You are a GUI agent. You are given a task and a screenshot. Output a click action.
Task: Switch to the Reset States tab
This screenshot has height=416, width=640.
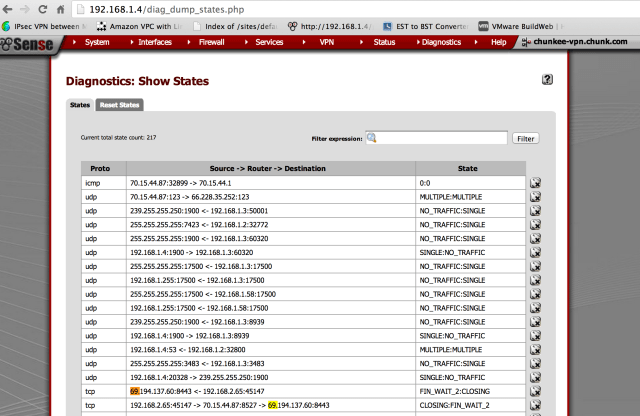[x=119, y=105]
